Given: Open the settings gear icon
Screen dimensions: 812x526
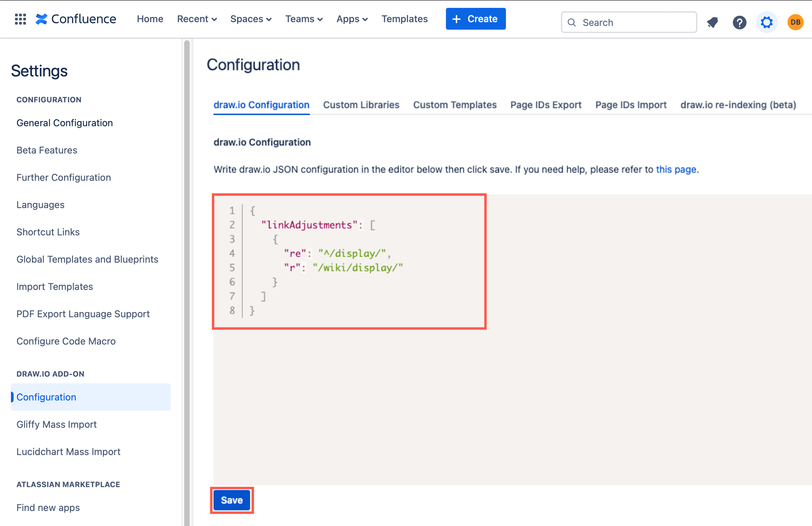Looking at the screenshot, I should coord(767,22).
